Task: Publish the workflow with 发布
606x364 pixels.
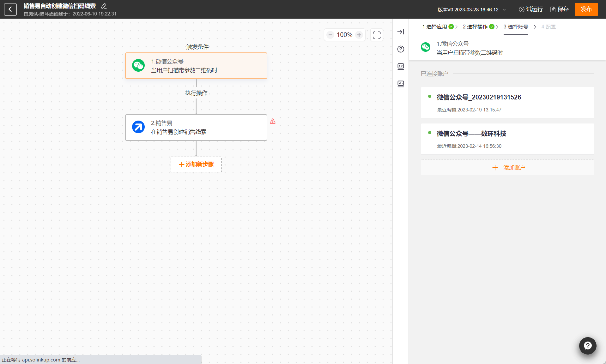Action: click(586, 9)
